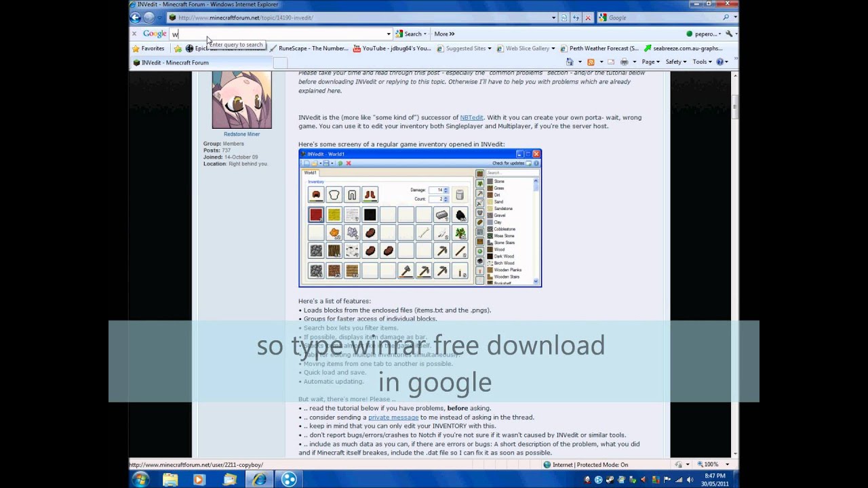This screenshot has width=868, height=488.
Task: Click Internet | Protected Mode: On status
Action: coord(586,465)
